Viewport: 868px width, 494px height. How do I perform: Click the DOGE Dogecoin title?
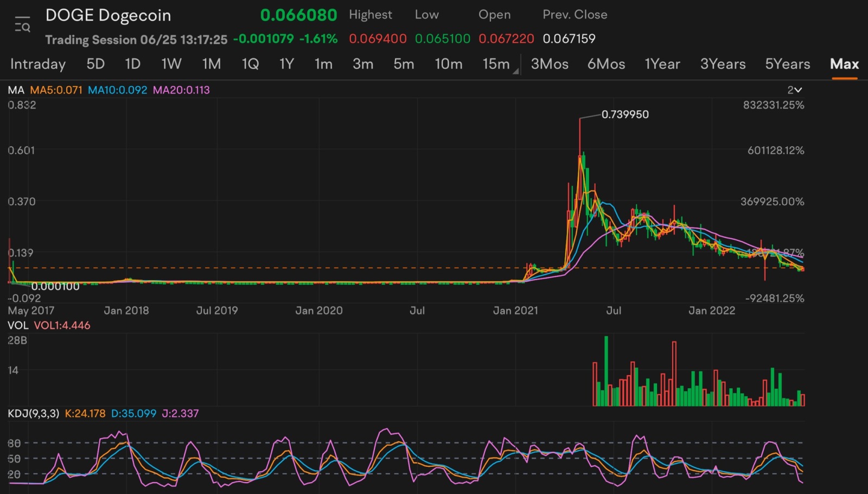click(108, 16)
